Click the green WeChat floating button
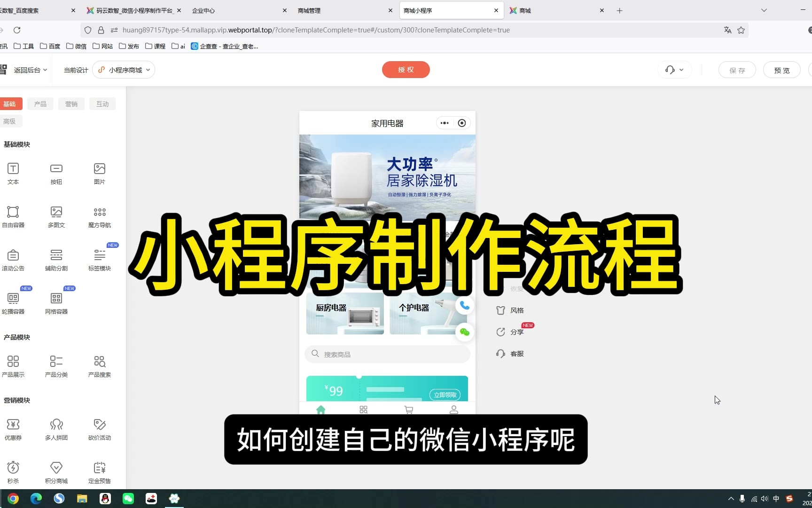Viewport: 812px width, 508px height. (465, 332)
